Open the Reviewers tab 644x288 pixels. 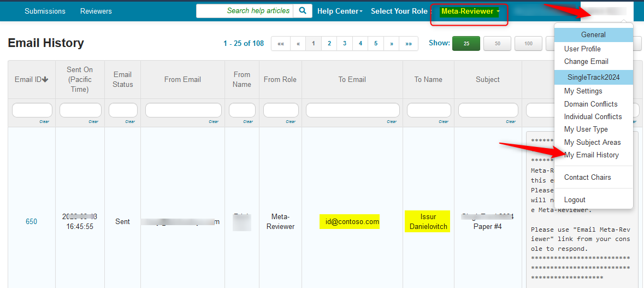coord(96,11)
